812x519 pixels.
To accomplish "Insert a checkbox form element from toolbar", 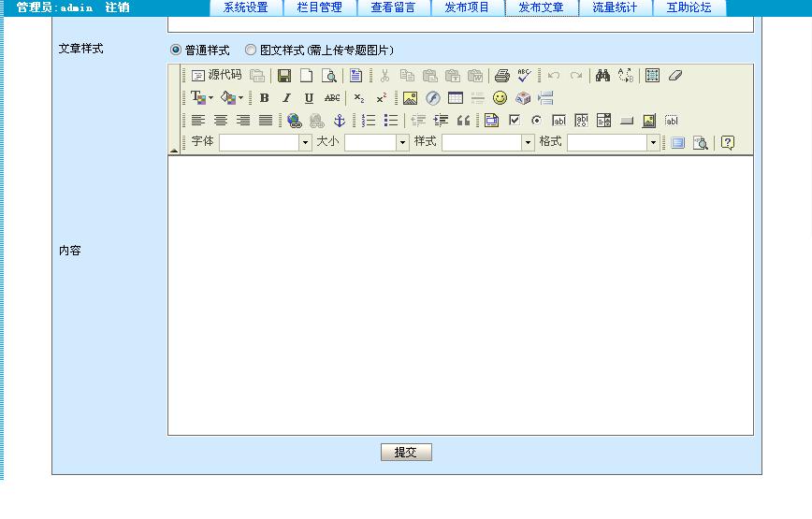I will point(515,121).
